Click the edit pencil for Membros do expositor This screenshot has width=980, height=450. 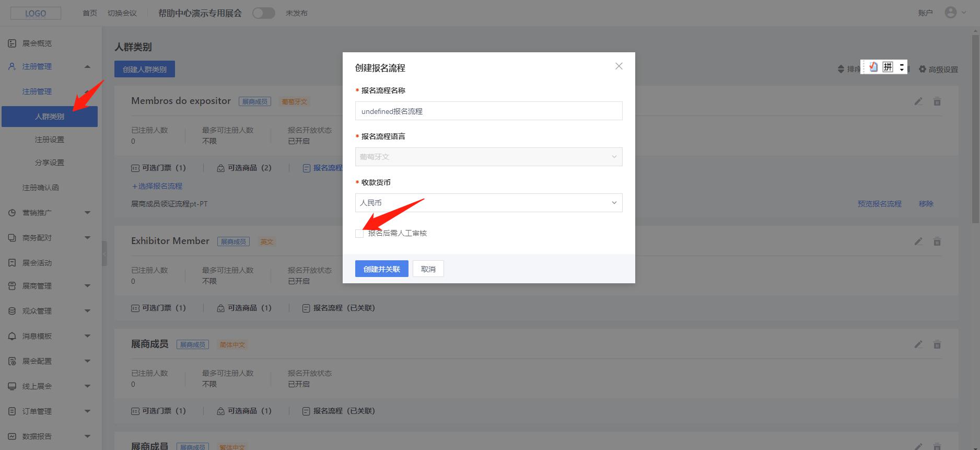[x=918, y=101]
